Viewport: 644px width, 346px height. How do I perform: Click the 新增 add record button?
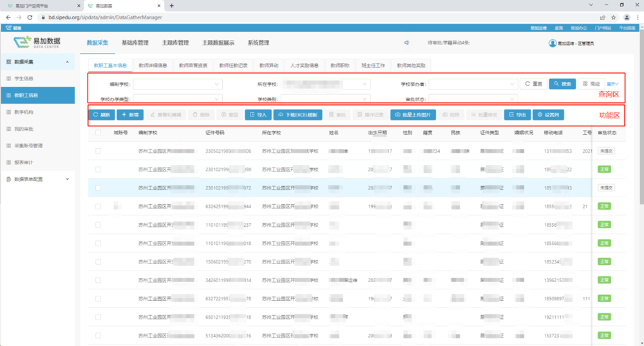tap(129, 115)
